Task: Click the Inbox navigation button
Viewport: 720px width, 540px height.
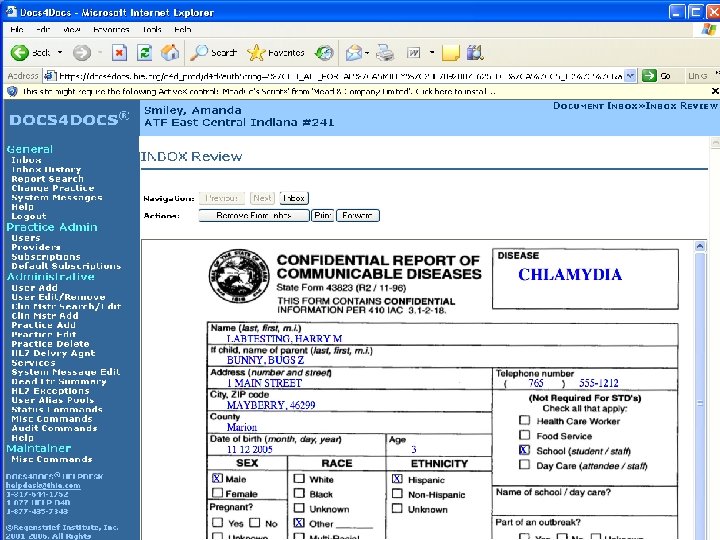Action: pos(294,198)
